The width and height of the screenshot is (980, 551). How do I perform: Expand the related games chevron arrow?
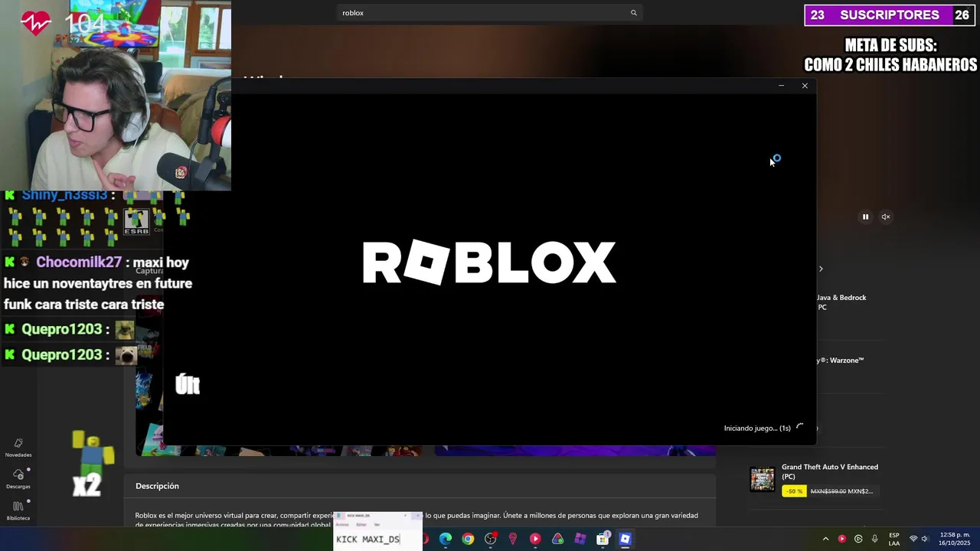pos(821,269)
